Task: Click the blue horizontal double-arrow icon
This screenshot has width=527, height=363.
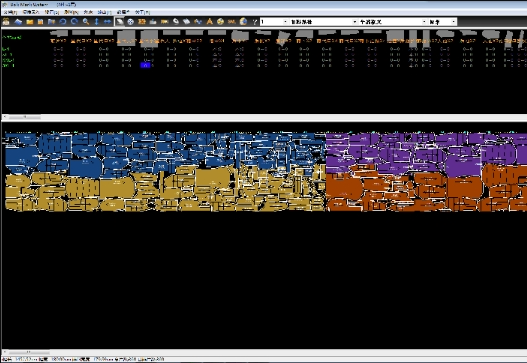Action: [x=107, y=22]
